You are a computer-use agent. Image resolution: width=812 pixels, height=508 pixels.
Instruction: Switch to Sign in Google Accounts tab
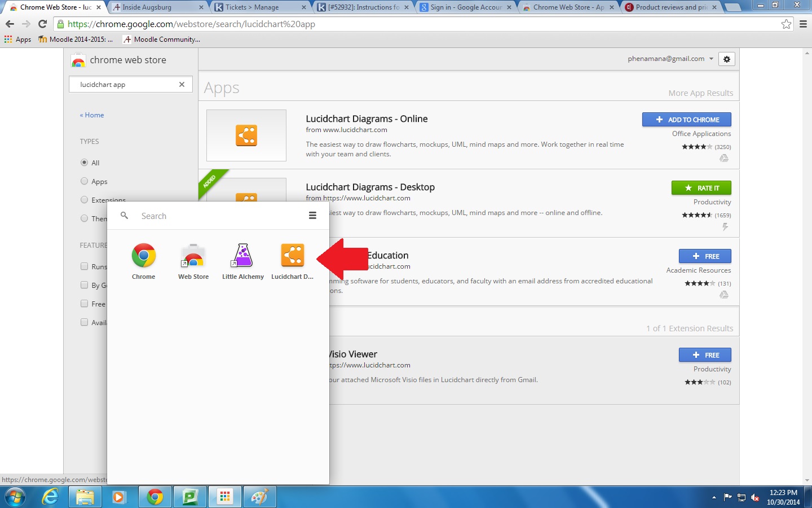pyautogui.click(x=466, y=7)
